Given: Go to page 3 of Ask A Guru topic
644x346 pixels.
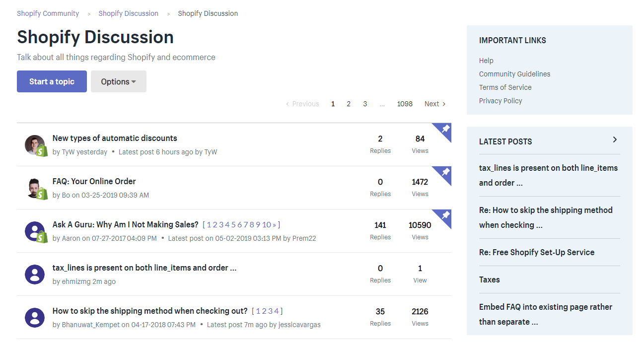Looking at the screenshot, I should pyautogui.click(x=221, y=225).
